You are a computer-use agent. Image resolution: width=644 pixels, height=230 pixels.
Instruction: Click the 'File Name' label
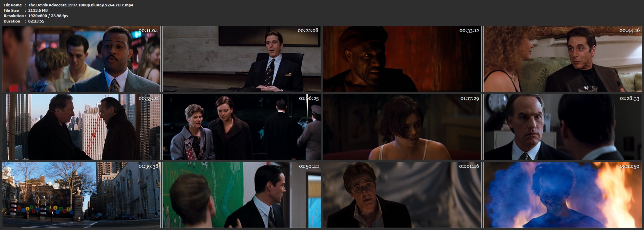coord(13,5)
